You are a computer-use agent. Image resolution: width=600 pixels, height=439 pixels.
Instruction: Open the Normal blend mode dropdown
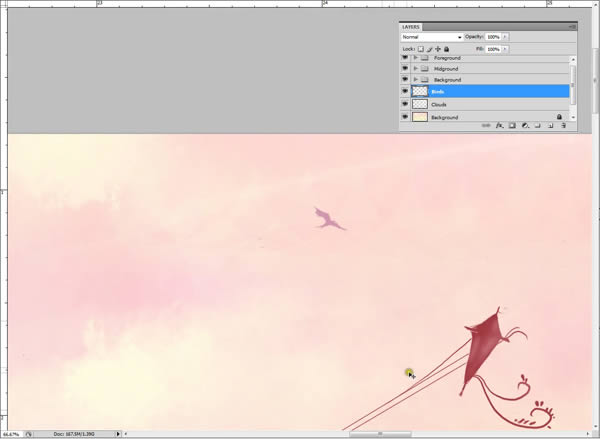[x=432, y=37]
